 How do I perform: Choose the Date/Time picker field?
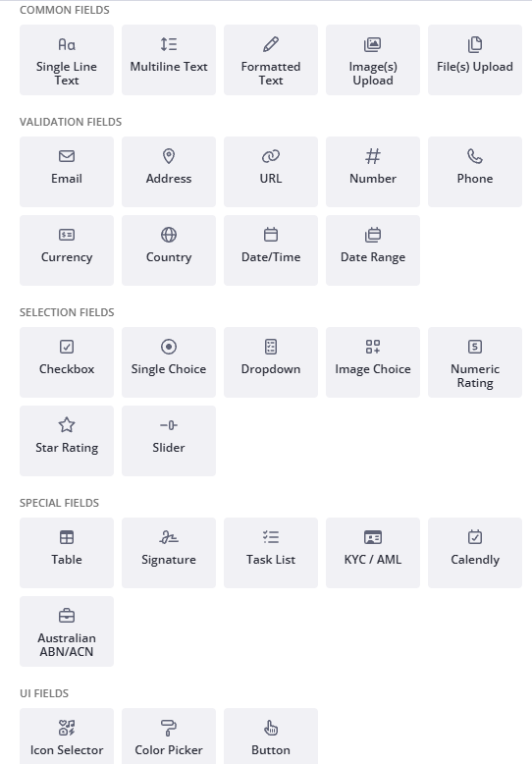point(271,250)
